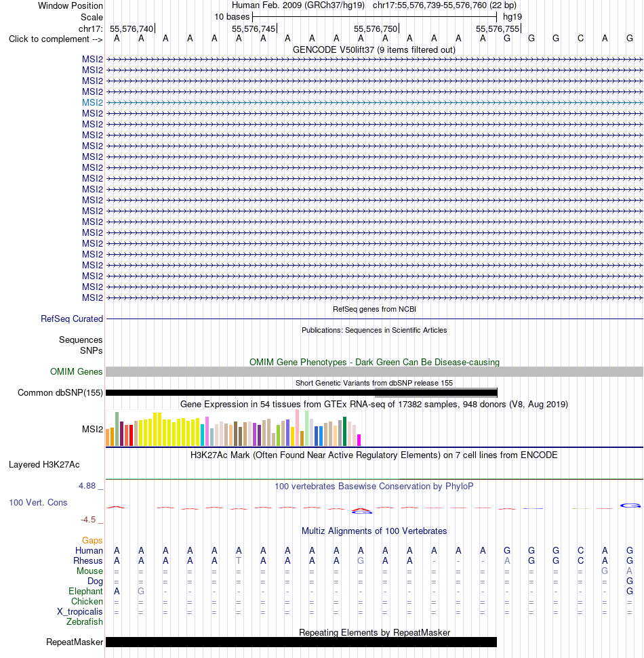Viewport: 644px width, 658px height.
Task: Click the 'Mouse' alignment row label
Action: click(90, 571)
